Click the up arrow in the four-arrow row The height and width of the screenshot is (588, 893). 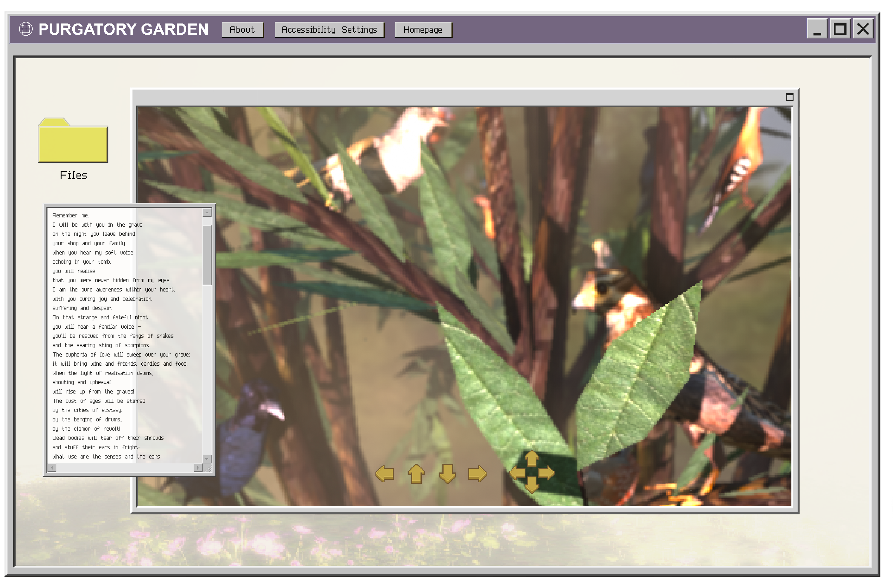(x=416, y=474)
